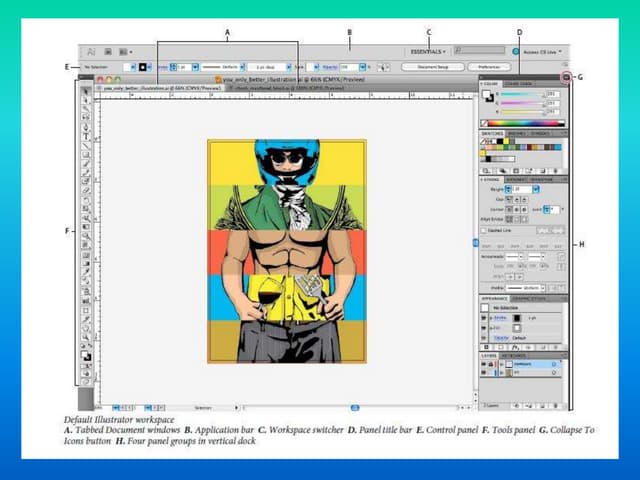Toggle visibility of the top layer

click(484, 365)
